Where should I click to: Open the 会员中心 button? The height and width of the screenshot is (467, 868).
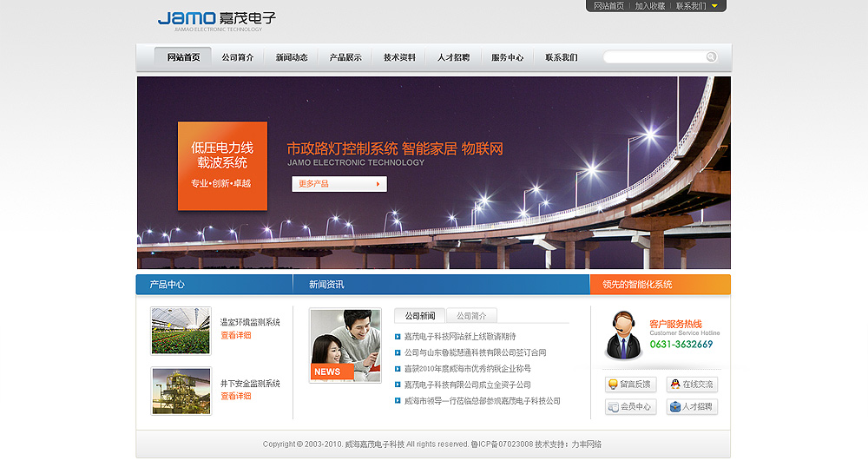pyautogui.click(x=631, y=407)
